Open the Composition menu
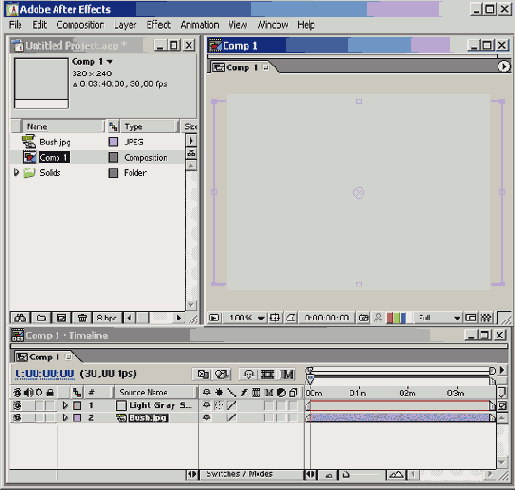The width and height of the screenshot is (515, 490). (80, 25)
